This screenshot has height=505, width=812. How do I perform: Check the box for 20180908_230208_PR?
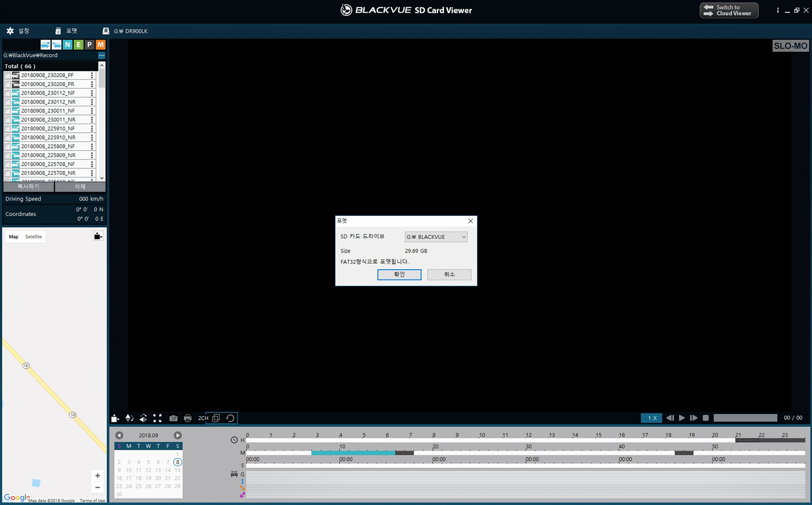click(x=7, y=84)
